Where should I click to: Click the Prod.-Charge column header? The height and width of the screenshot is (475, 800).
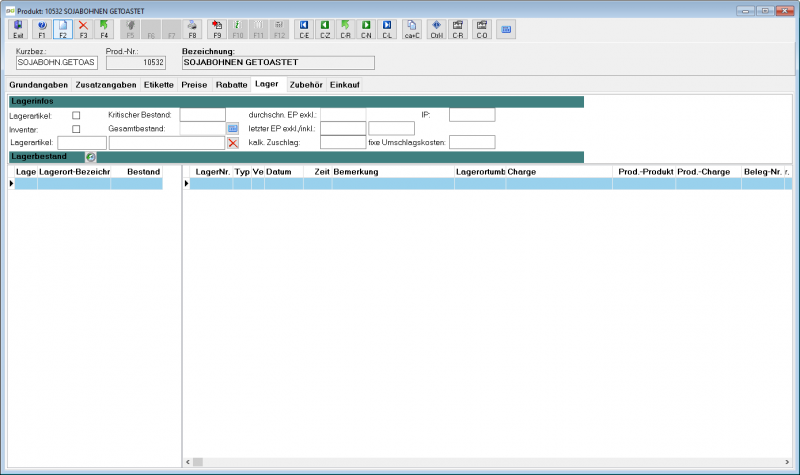(x=708, y=172)
